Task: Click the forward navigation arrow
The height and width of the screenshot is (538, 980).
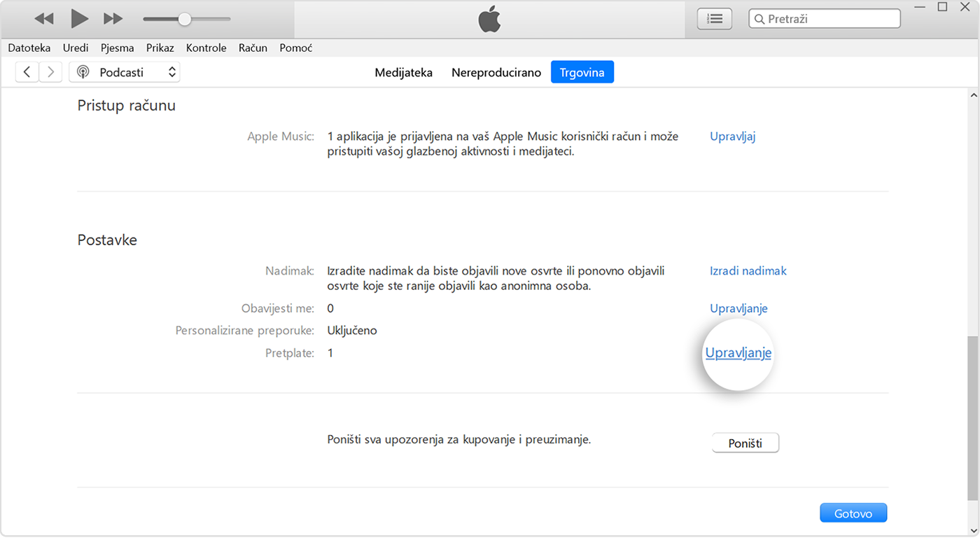Action: [50, 71]
